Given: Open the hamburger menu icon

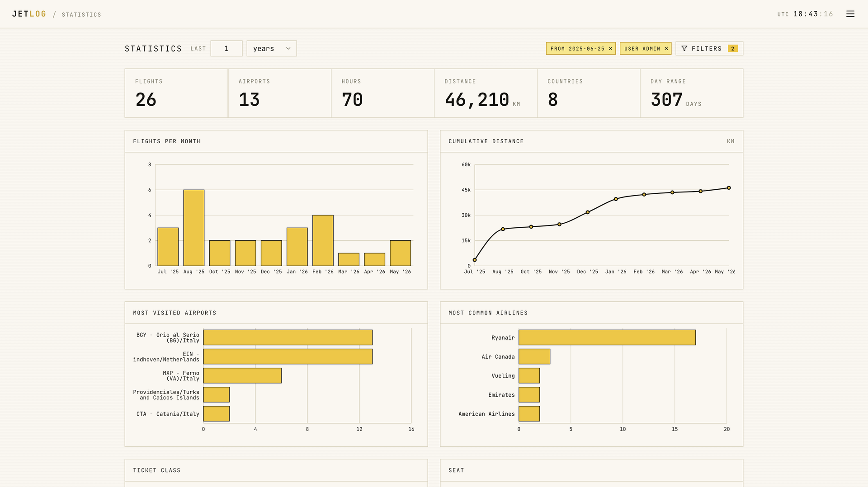Looking at the screenshot, I should (850, 14).
